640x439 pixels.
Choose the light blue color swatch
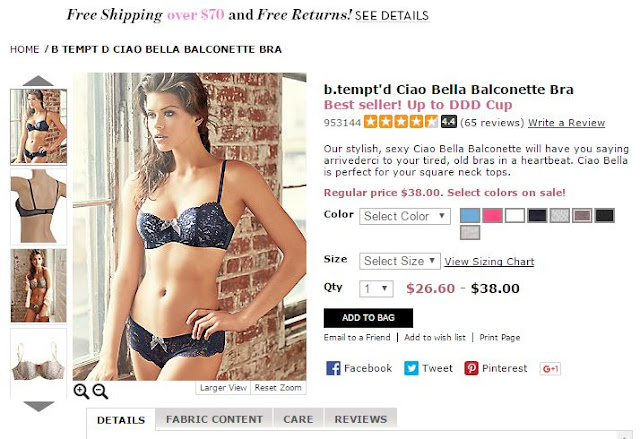coord(470,215)
